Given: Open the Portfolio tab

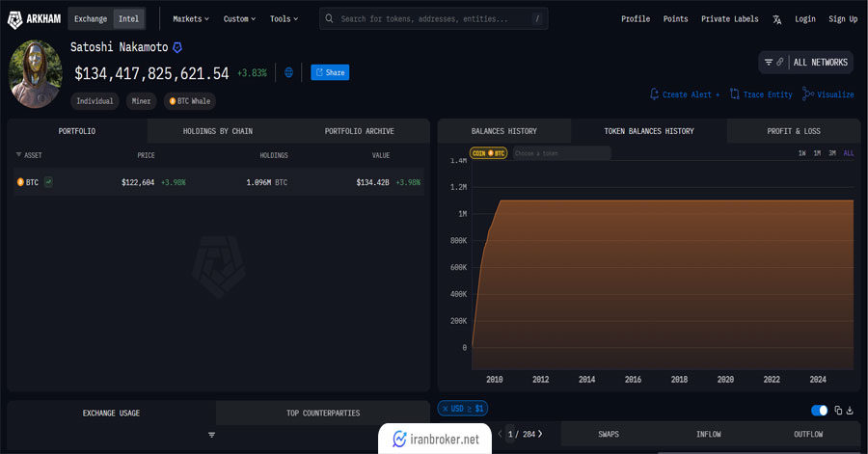Looking at the screenshot, I should [77, 131].
